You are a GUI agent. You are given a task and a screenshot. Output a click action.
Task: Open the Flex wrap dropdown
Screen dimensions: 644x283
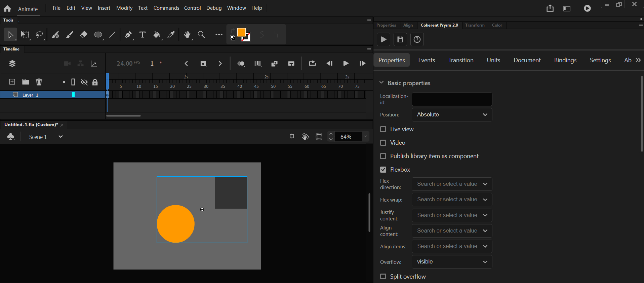click(452, 200)
